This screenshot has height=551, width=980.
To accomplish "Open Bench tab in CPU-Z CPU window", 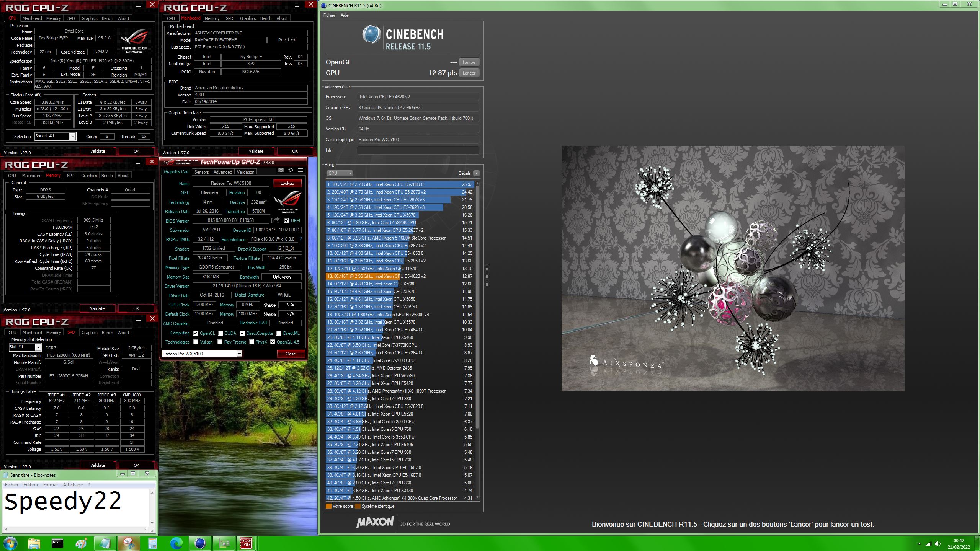I will (107, 18).
